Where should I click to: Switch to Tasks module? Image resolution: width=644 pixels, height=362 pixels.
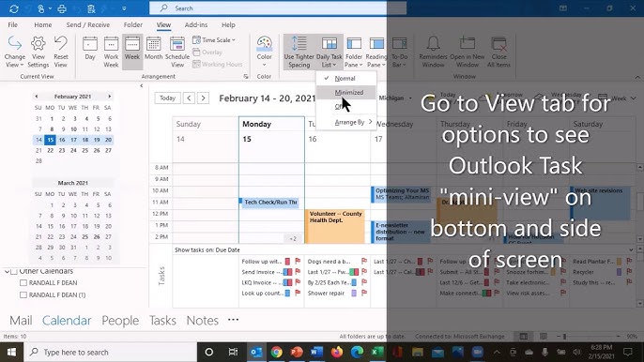pyautogui.click(x=162, y=320)
